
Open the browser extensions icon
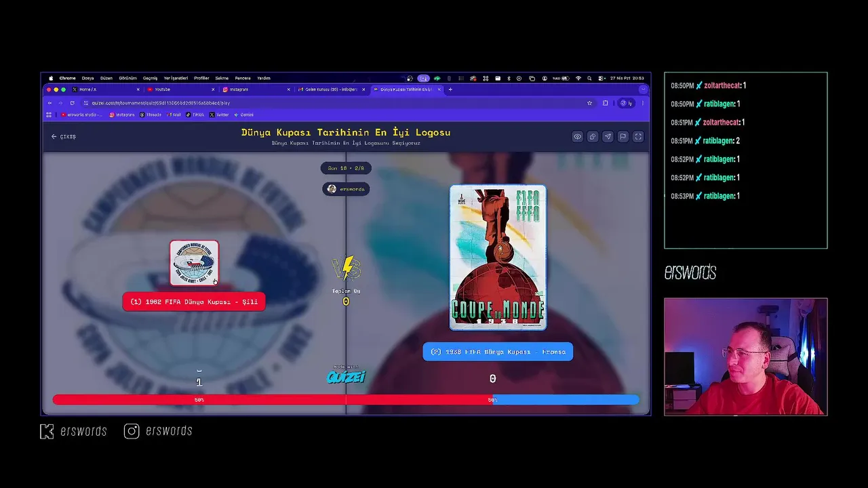[x=606, y=103]
